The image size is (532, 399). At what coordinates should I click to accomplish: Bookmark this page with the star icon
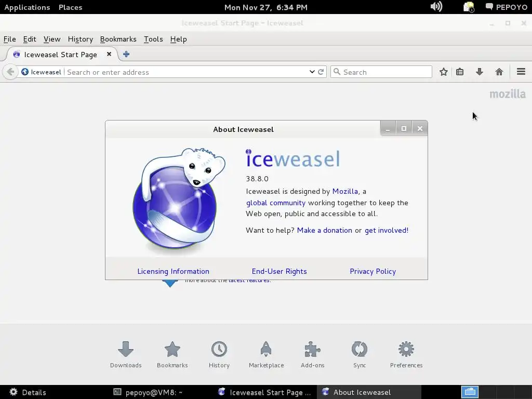444,72
